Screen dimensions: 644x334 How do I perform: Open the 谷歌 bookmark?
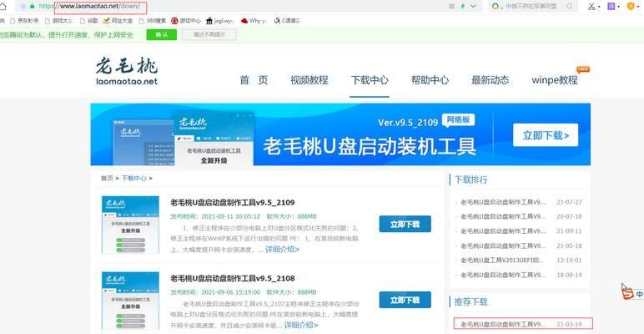(88, 21)
